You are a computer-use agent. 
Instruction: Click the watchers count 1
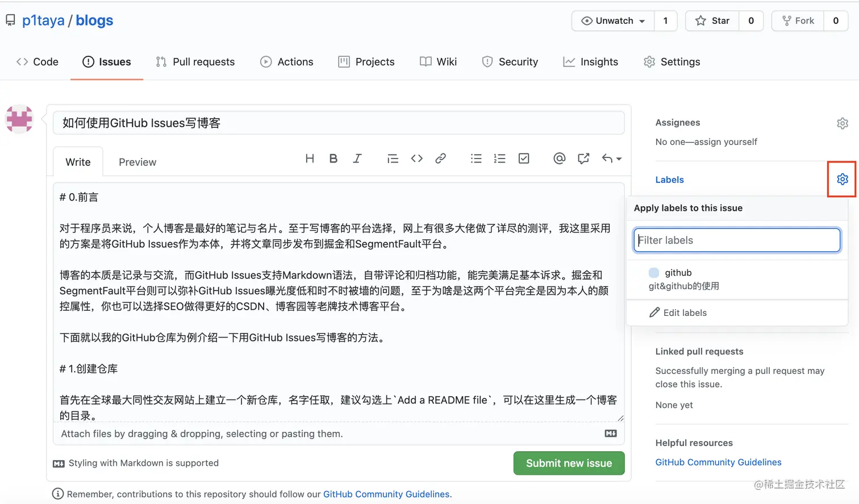(x=665, y=20)
